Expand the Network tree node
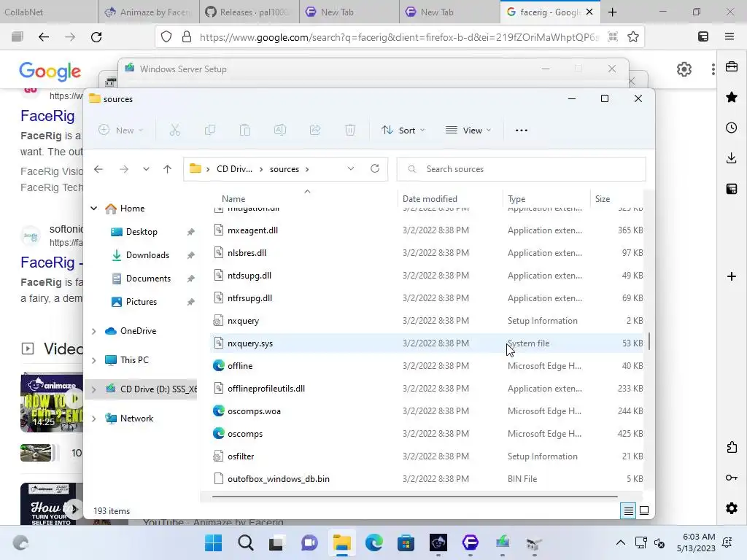 (x=94, y=419)
